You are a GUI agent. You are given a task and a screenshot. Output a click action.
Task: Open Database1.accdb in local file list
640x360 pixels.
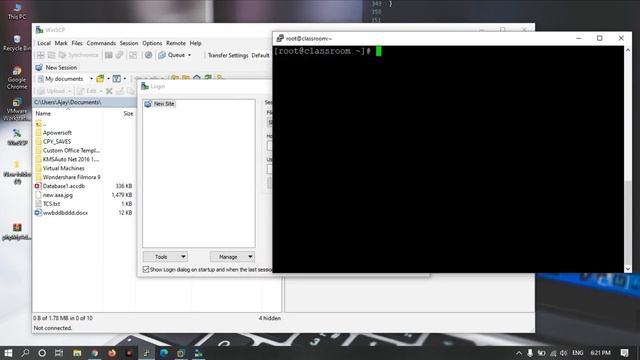(x=64, y=186)
